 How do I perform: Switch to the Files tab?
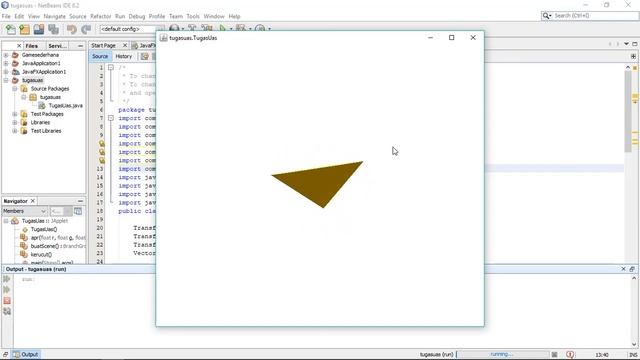coord(31,46)
